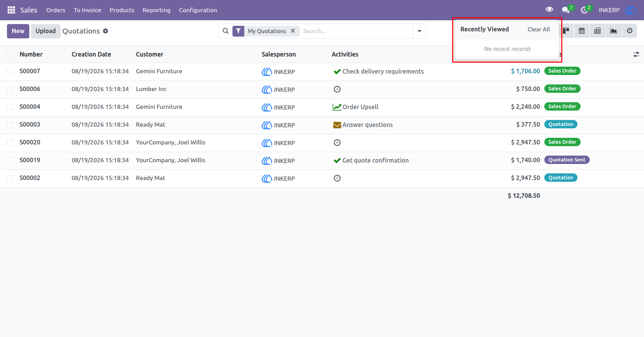Open the activities clock icon in navbar

coord(584,10)
